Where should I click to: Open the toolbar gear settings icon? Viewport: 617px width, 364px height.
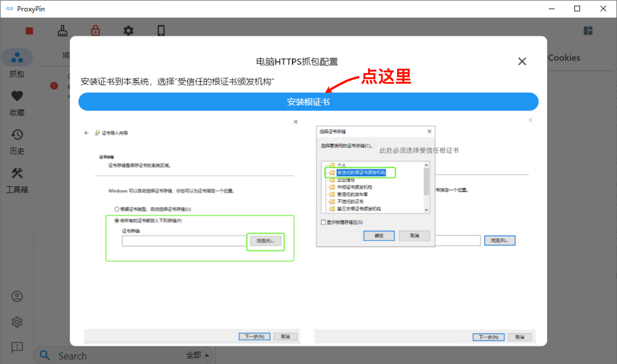[128, 31]
